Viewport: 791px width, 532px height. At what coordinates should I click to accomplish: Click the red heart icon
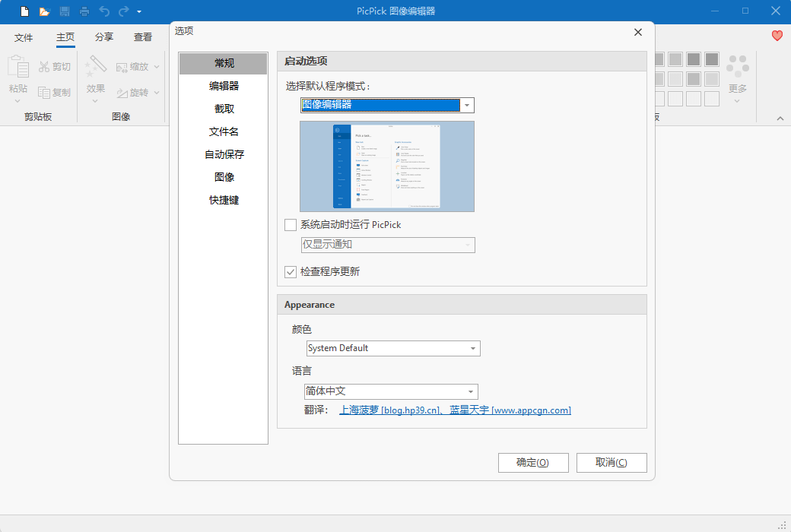click(777, 36)
